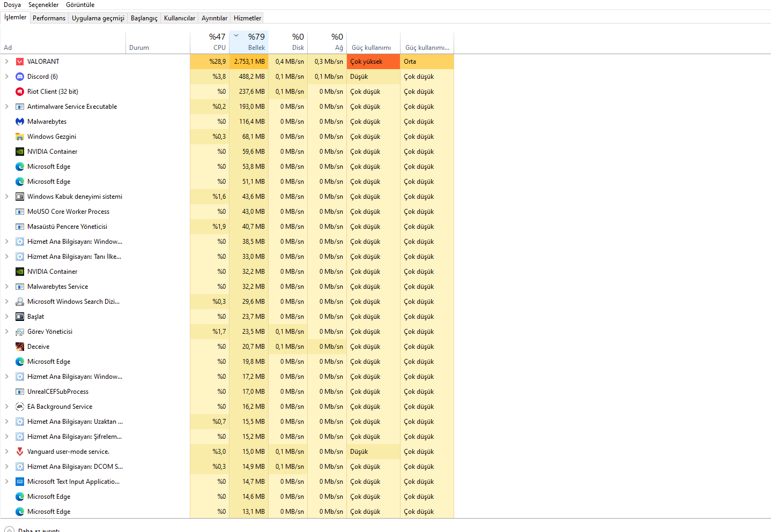Go to the Kullanıcılar tab

click(180, 18)
